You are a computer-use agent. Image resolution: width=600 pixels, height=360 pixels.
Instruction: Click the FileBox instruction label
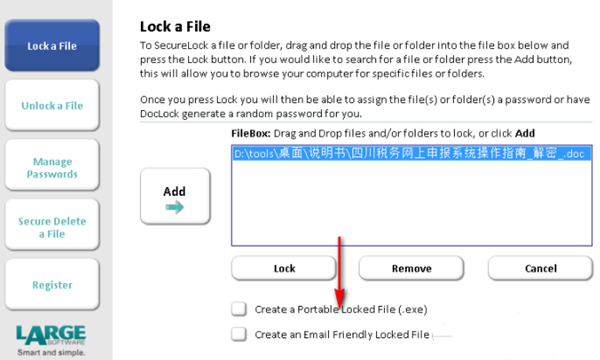pyautogui.click(x=383, y=133)
